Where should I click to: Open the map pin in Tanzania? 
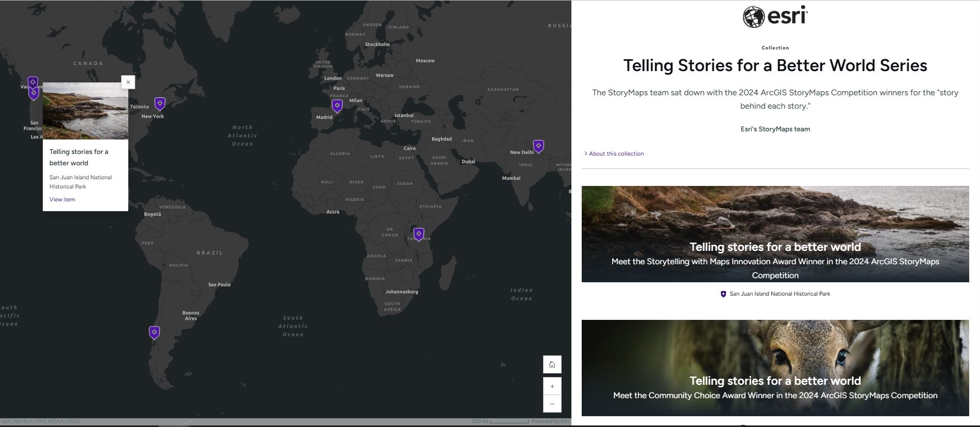[419, 234]
